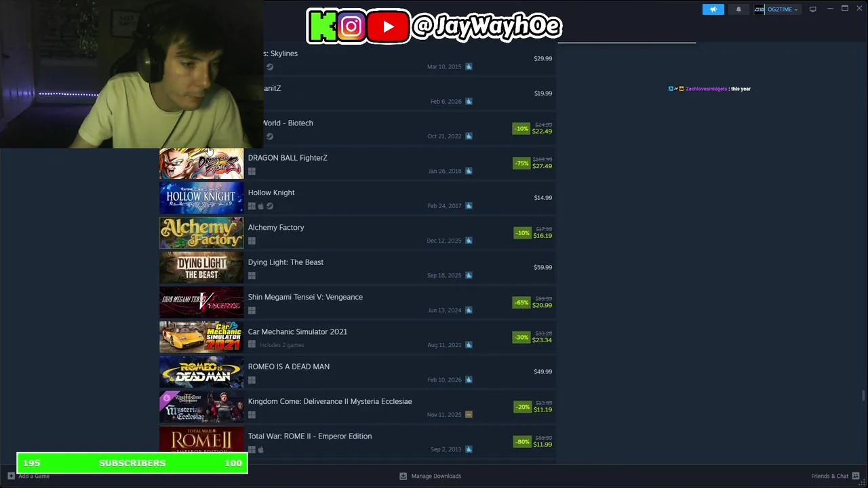
Task: Click the 'Includes 2 games' note
Action: pyautogui.click(x=281, y=345)
